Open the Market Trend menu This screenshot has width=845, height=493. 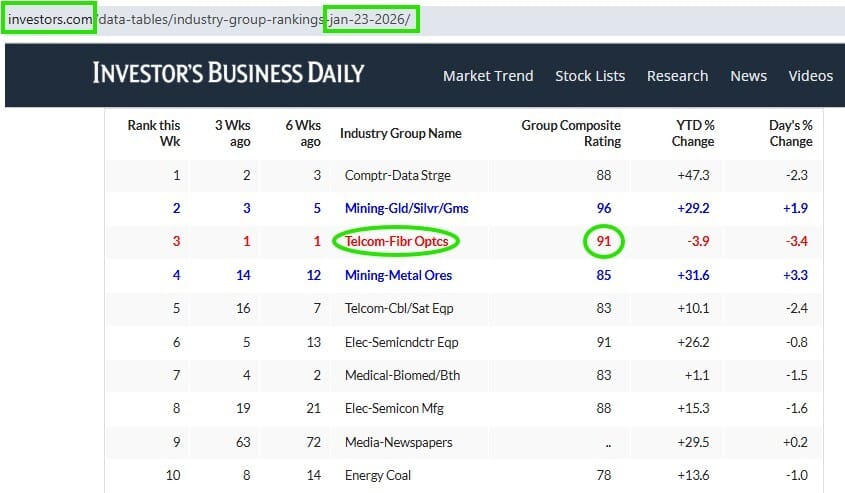pyautogui.click(x=488, y=76)
